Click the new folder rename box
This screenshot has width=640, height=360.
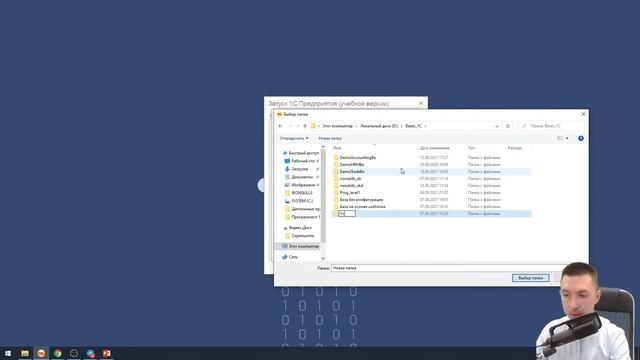[347, 213]
